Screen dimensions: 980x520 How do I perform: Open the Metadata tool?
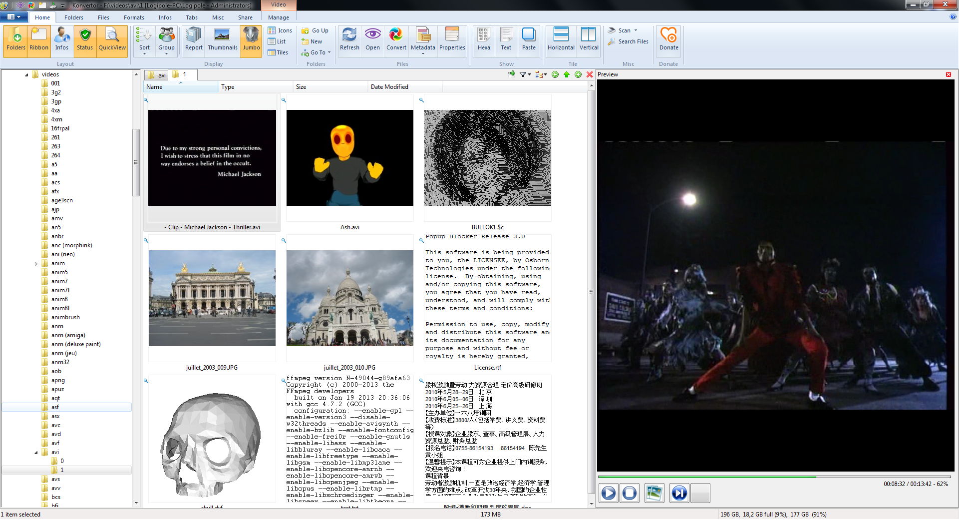422,39
